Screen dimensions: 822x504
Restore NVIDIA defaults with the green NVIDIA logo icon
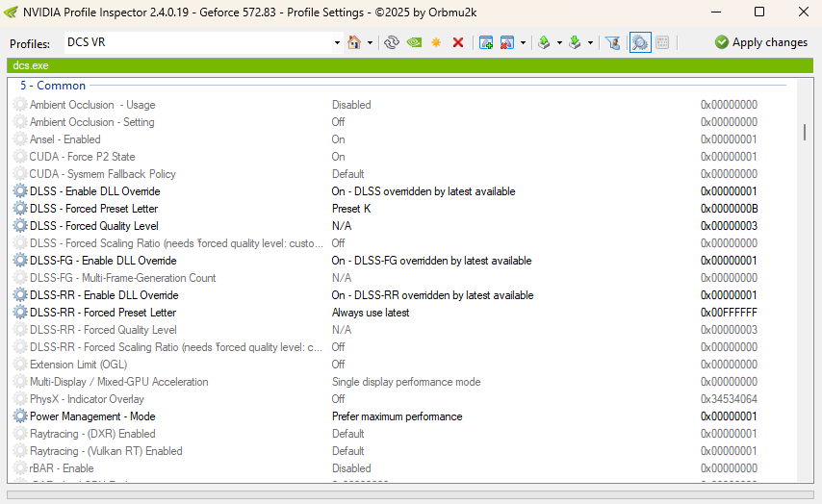click(x=414, y=42)
